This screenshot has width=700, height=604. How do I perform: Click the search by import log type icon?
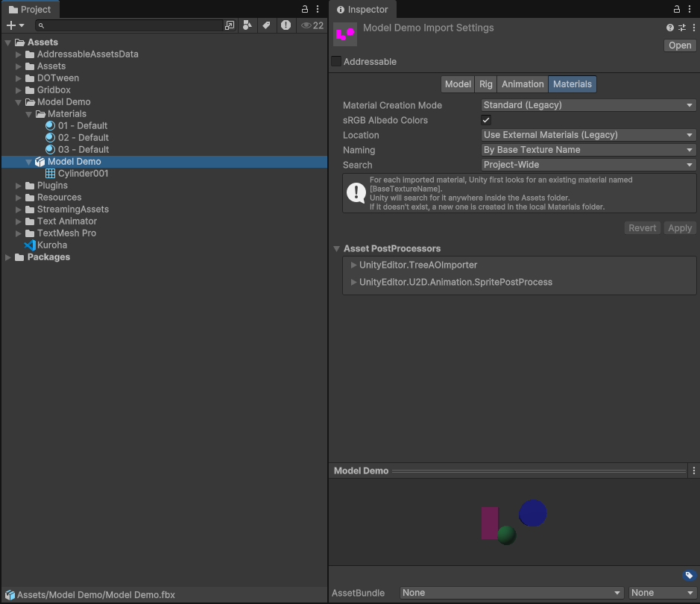286,25
